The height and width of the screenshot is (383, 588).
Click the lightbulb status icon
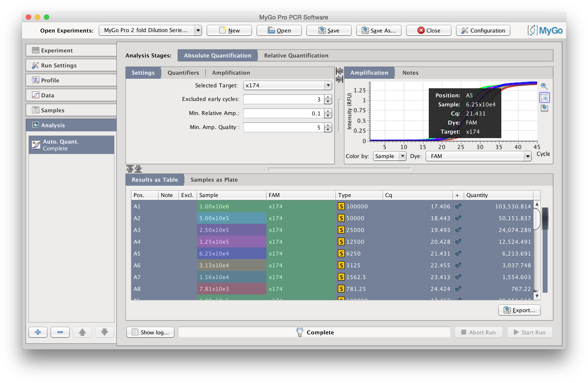[x=299, y=332]
